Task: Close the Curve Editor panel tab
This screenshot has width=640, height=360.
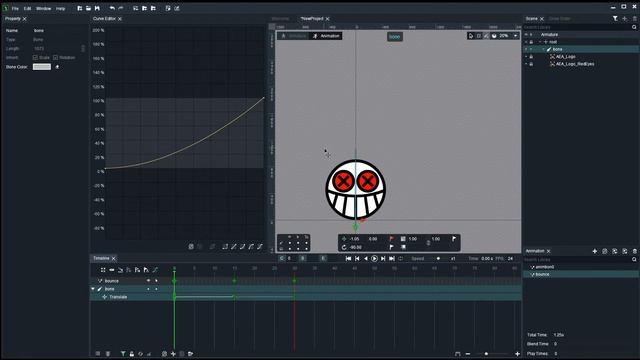Action: pyautogui.click(x=120, y=19)
